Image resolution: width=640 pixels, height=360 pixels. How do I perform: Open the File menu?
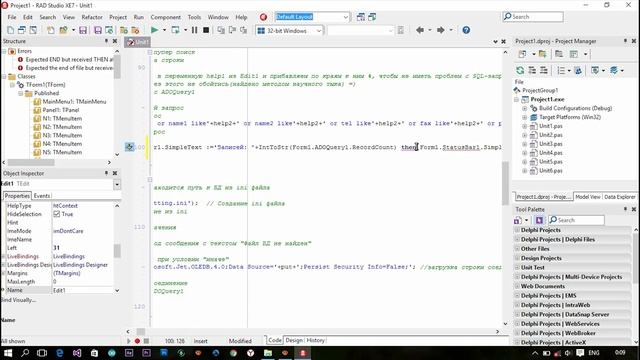point(12,17)
